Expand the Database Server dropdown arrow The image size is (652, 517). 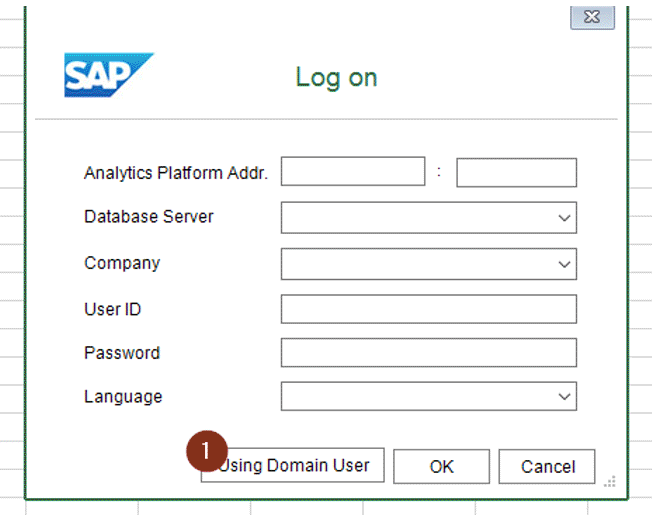click(x=564, y=218)
